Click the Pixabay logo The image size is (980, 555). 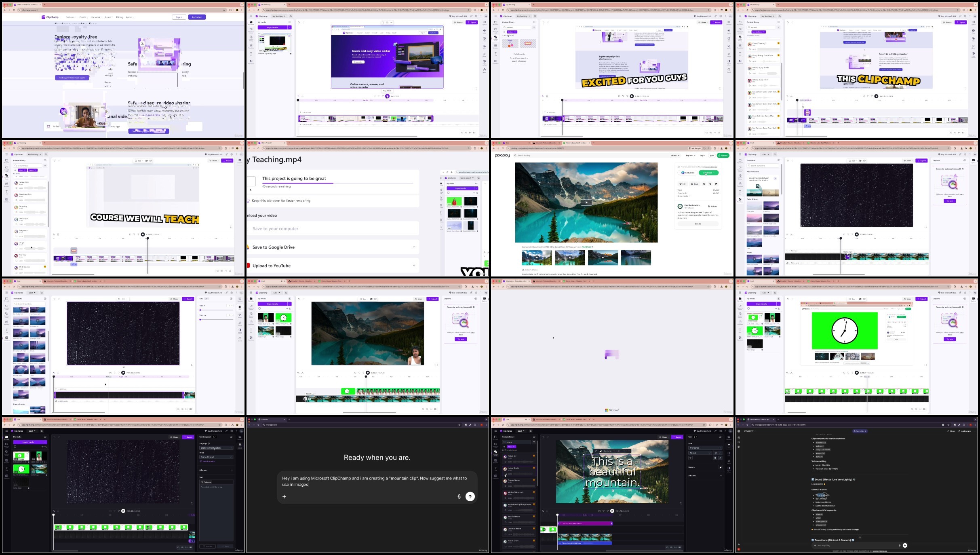click(x=502, y=155)
